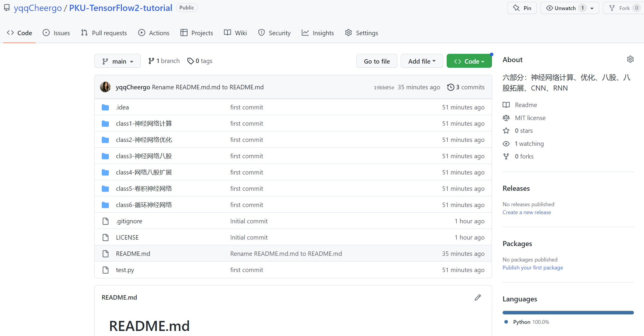Open Rename README.md.md commit message in header
This screenshot has width=644, height=336.
point(208,87)
